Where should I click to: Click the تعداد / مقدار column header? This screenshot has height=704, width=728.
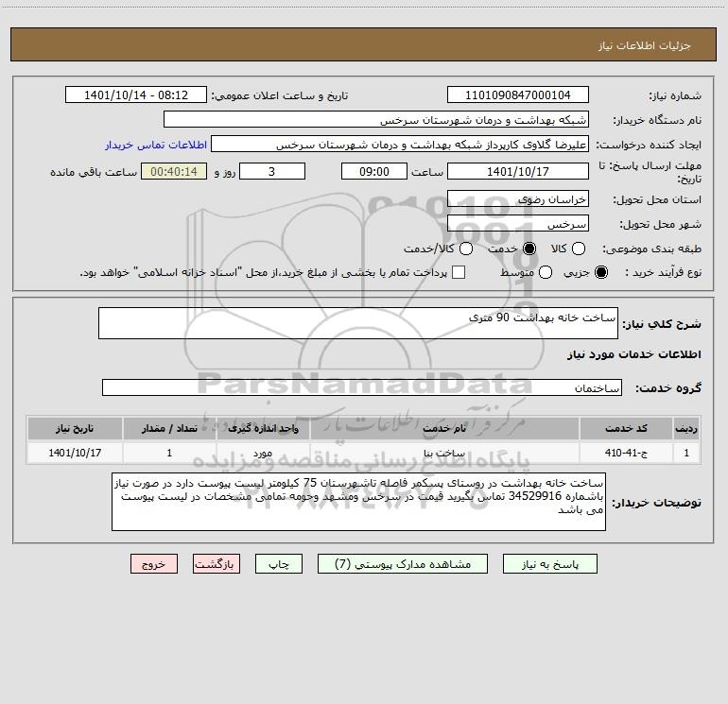tap(169, 428)
